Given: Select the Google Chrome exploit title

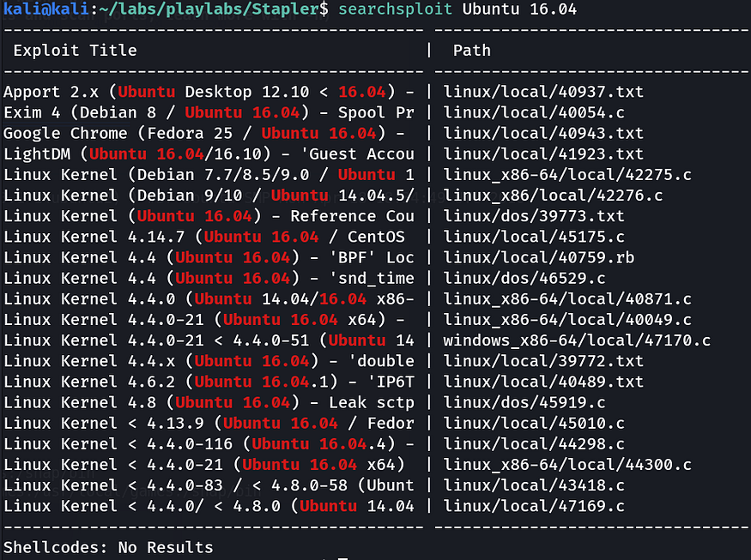Looking at the screenshot, I should click(x=204, y=133).
